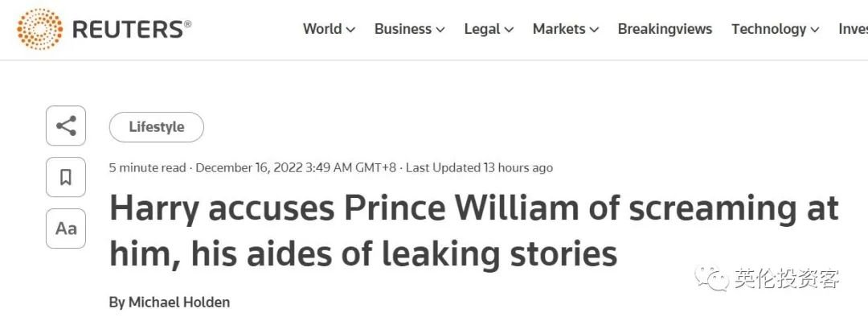Screen dimensions: 868x317
Task: Click the Reuters dotted circle logo
Action: click(x=39, y=30)
